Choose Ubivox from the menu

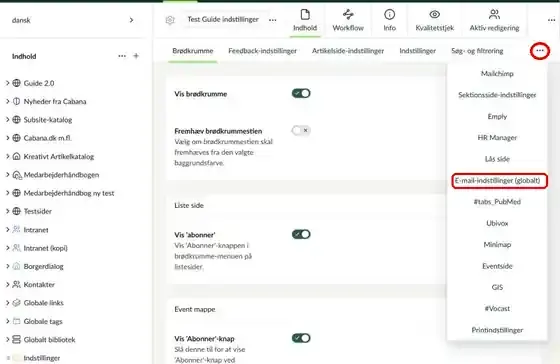pos(497,223)
